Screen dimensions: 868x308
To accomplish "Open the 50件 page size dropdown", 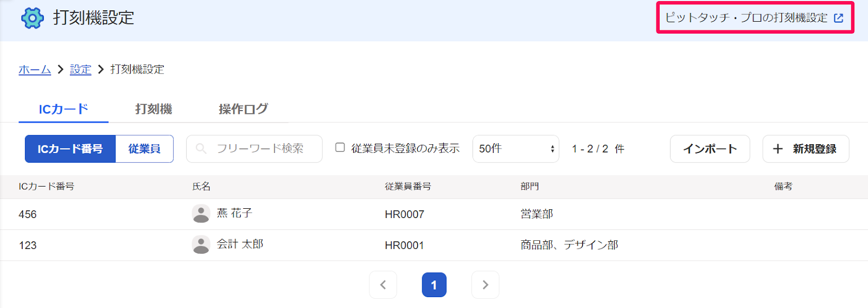I will click(x=516, y=149).
